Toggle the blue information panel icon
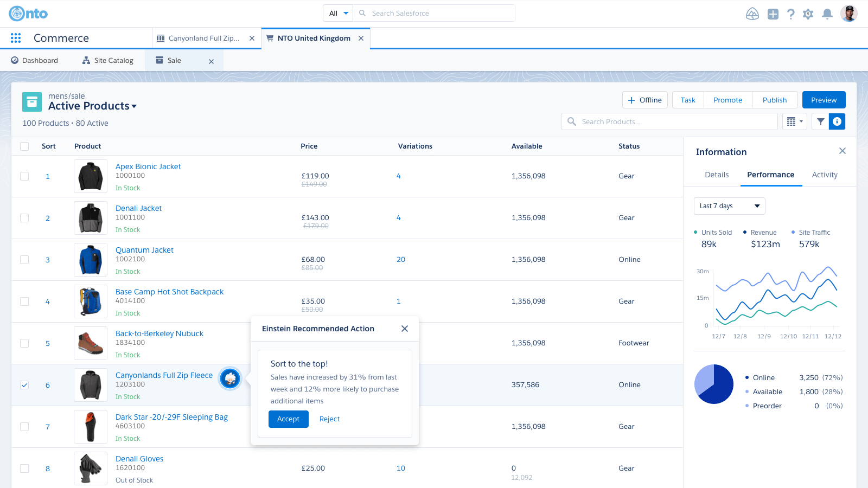868x488 pixels. (x=837, y=121)
